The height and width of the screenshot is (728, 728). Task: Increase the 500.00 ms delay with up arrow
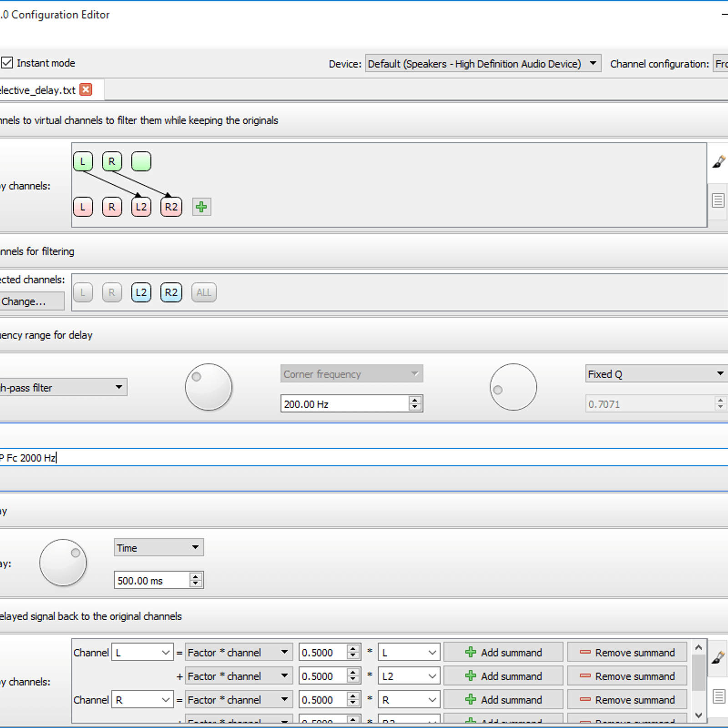(196, 576)
